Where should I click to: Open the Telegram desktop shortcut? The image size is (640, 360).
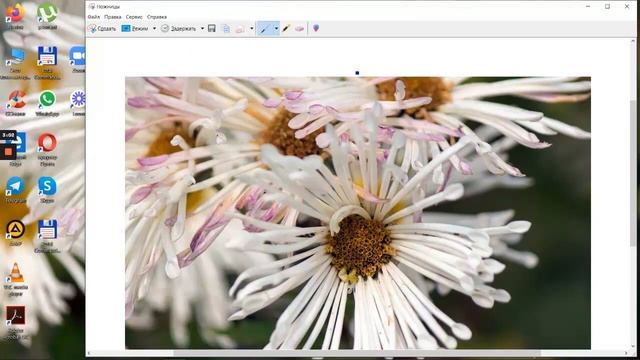tap(16, 190)
